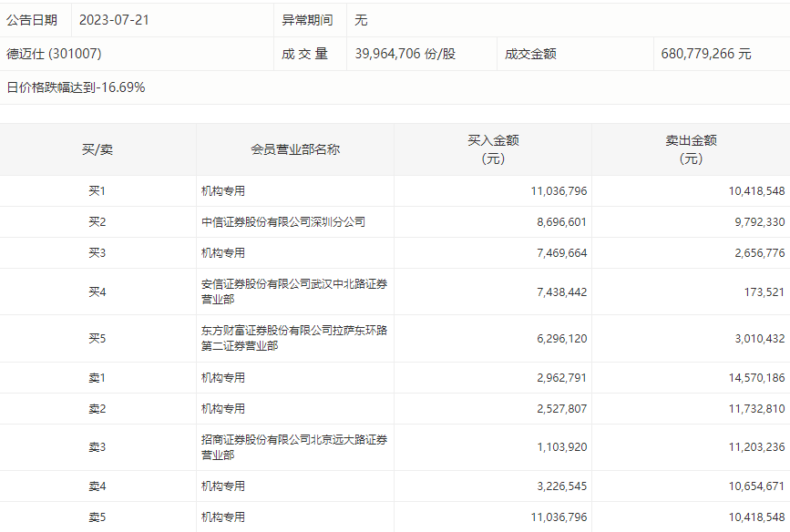Select buy amount 2,962,791
Image resolution: width=790 pixels, height=532 pixels.
click(562, 378)
